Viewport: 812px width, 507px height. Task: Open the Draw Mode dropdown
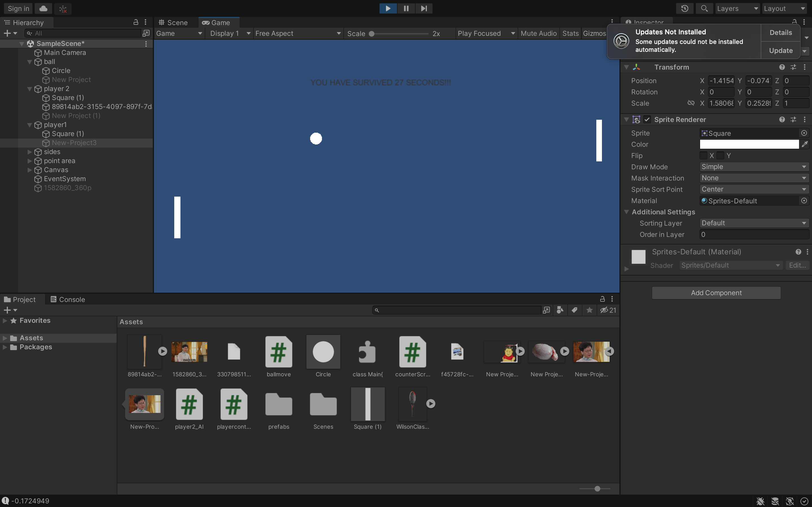[754, 167]
